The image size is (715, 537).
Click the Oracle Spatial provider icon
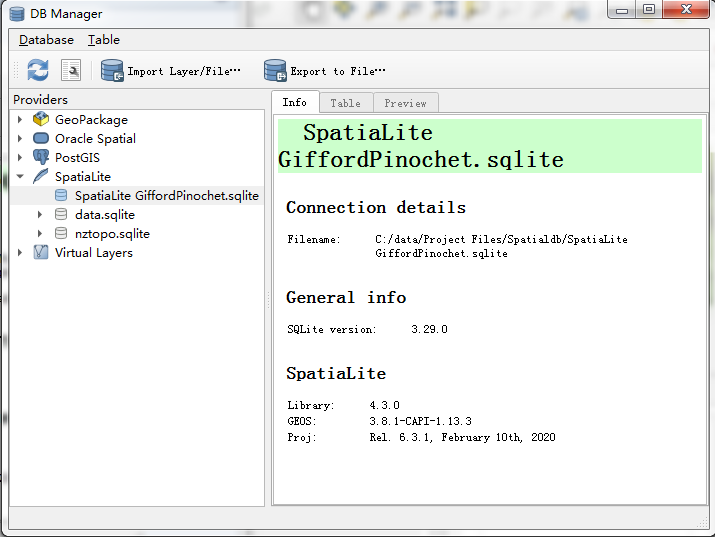tap(41, 139)
